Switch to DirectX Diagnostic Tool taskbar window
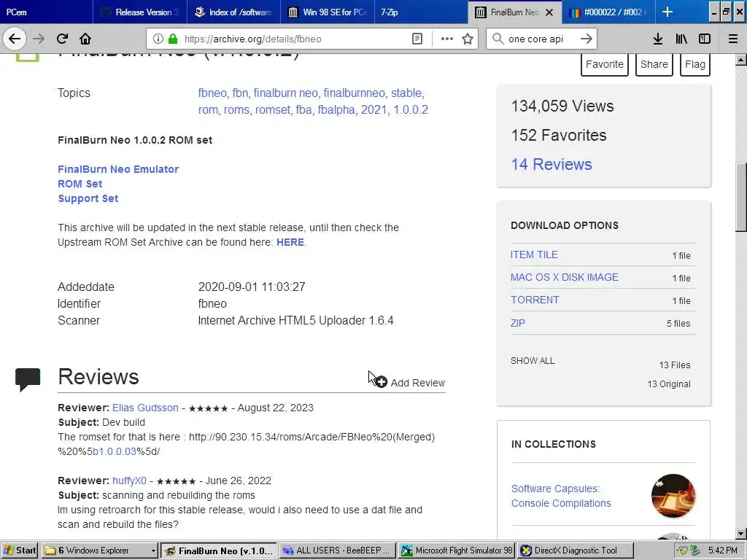 coord(576,551)
